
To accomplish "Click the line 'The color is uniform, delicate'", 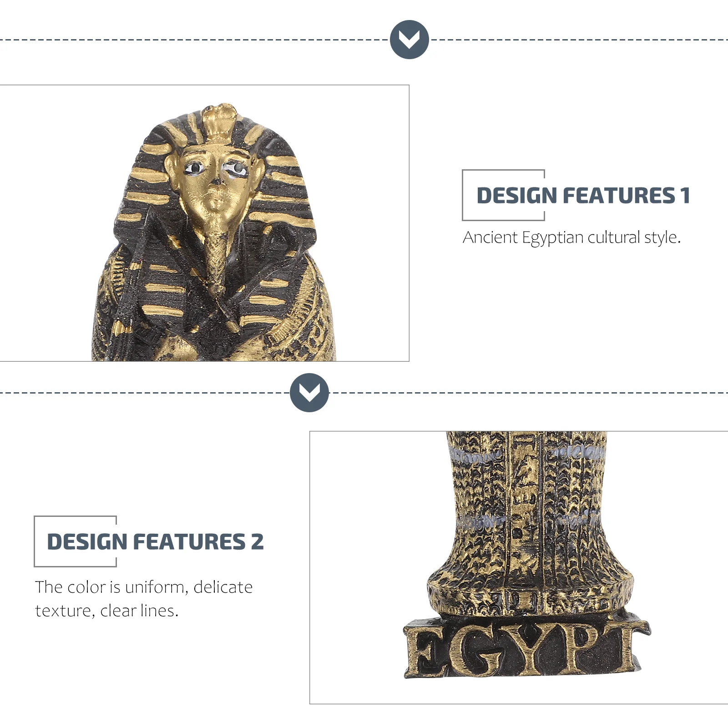I will click(144, 587).
